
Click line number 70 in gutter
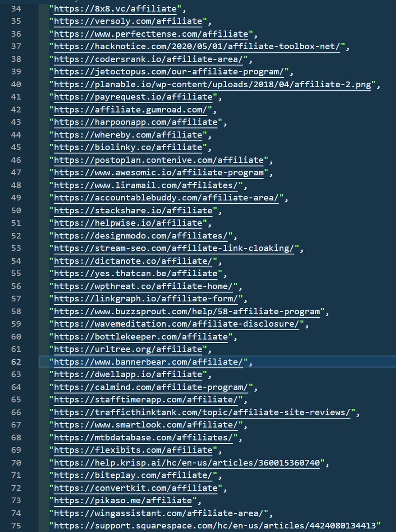[16, 463]
